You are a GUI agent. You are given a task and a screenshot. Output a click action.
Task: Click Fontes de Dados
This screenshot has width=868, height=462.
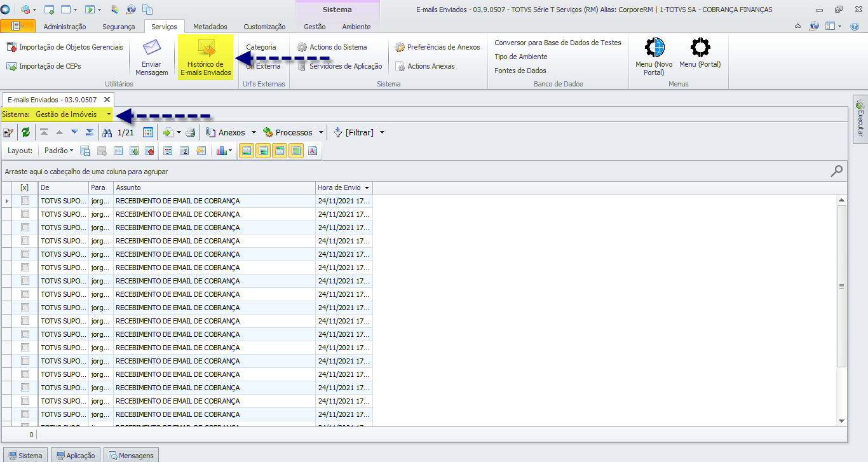pos(520,71)
